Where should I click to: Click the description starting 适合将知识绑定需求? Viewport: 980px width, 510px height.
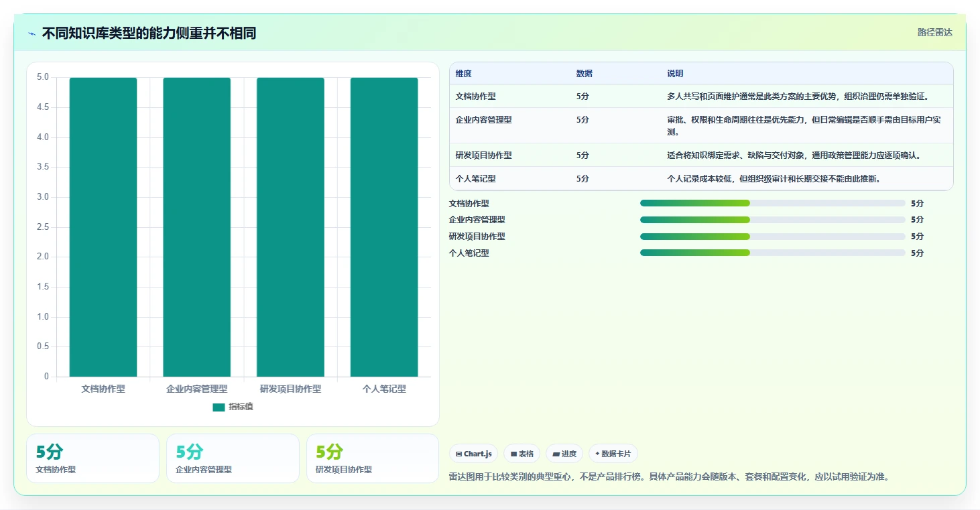click(794, 155)
